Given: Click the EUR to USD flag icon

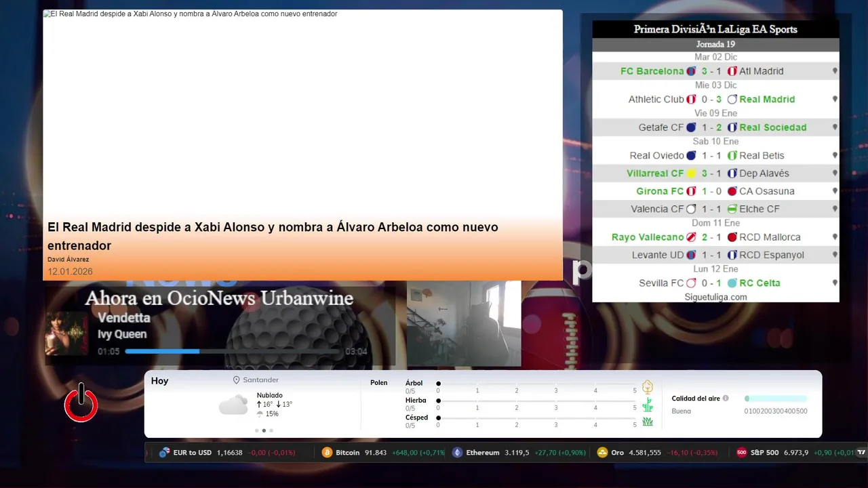Looking at the screenshot, I should pyautogui.click(x=164, y=453).
